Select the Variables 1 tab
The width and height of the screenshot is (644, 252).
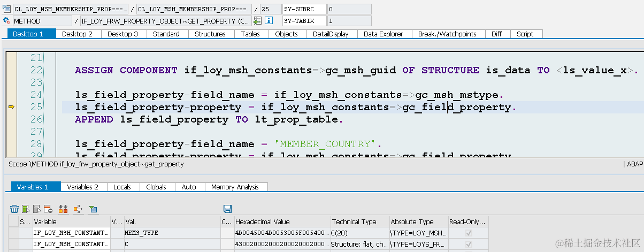[36, 187]
